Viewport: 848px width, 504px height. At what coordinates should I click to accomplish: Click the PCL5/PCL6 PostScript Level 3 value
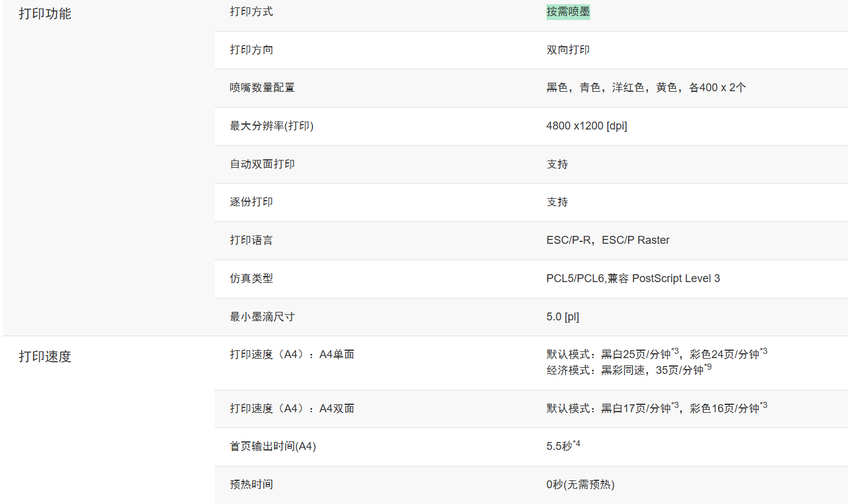[633, 278]
